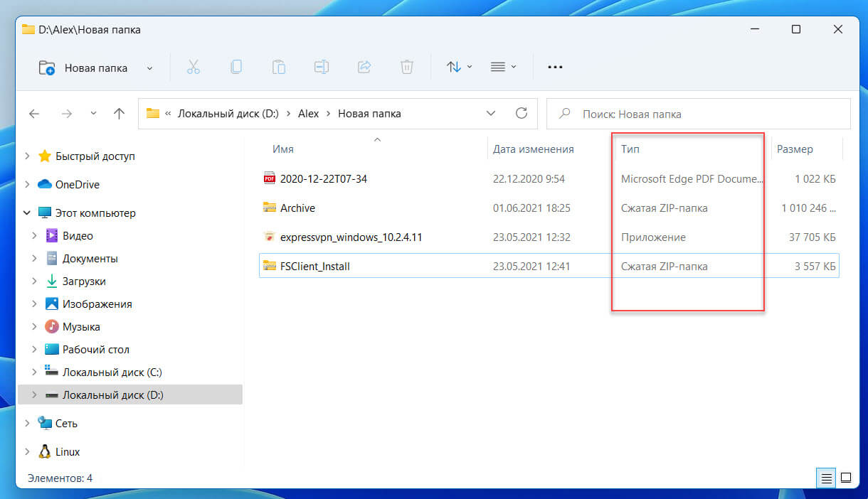The image size is (868, 499).
Task: Click the Share icon in toolbar
Action: [364, 67]
